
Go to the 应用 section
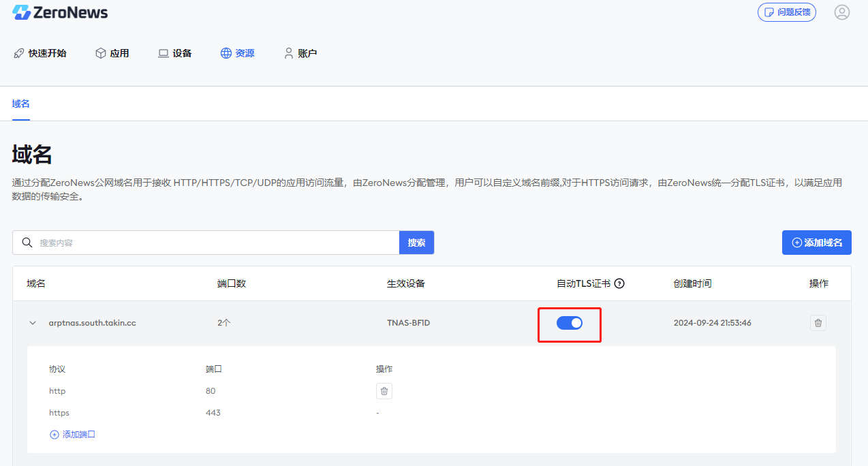112,53
